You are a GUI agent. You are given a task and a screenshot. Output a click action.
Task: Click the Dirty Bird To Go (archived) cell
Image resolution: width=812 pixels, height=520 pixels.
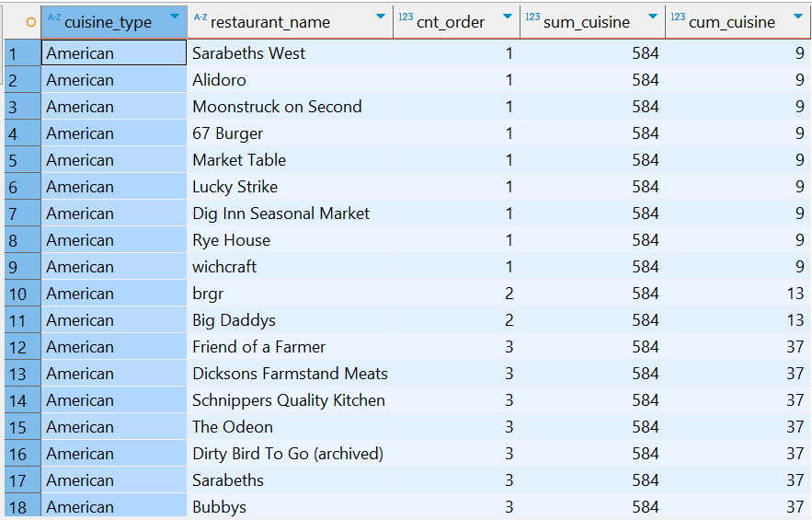290,454
